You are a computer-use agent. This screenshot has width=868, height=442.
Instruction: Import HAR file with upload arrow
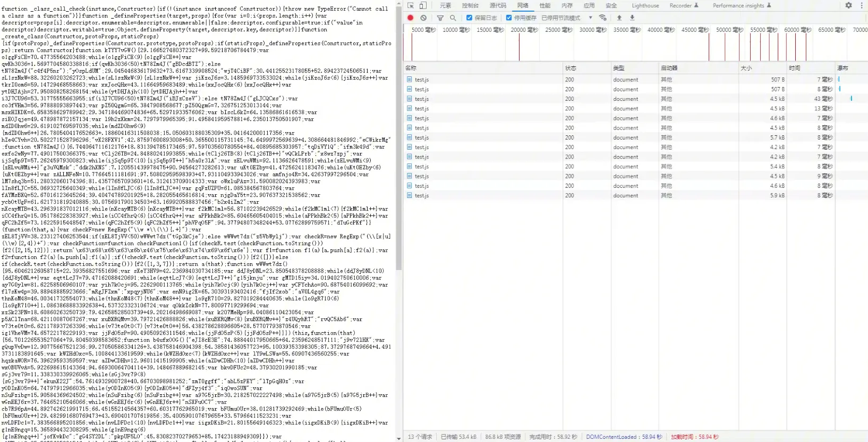tap(619, 18)
